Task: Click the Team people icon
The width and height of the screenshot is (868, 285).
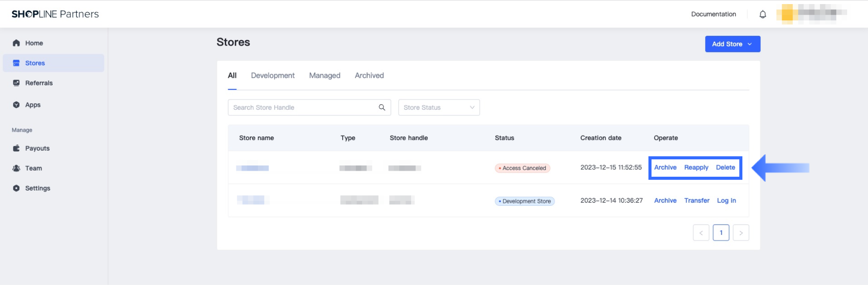Action: tap(16, 168)
